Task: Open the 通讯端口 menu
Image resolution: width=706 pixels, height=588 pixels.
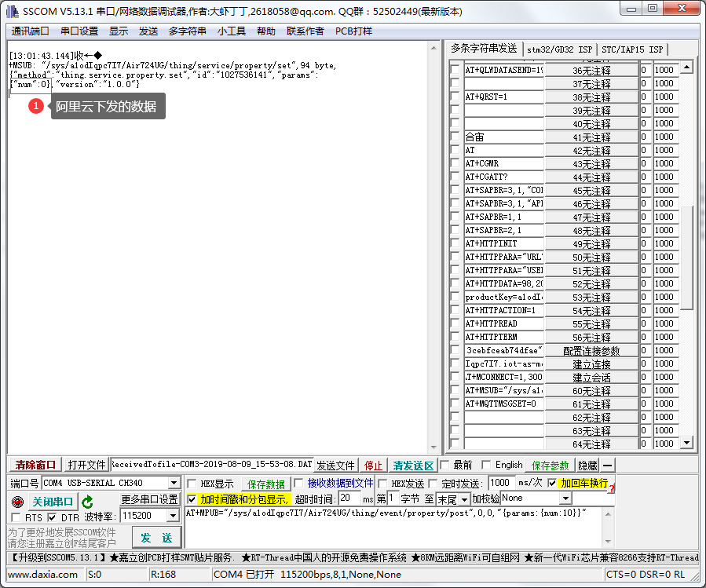Action: point(29,31)
